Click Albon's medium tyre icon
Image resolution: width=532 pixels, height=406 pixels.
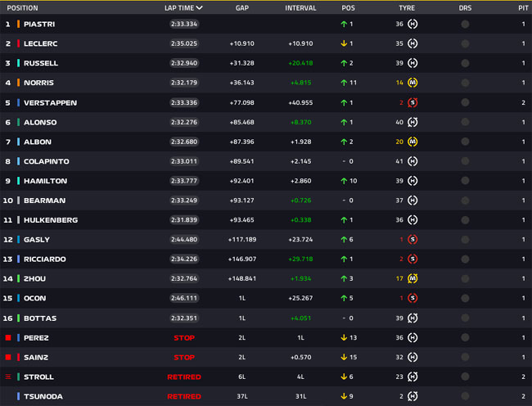click(x=413, y=142)
